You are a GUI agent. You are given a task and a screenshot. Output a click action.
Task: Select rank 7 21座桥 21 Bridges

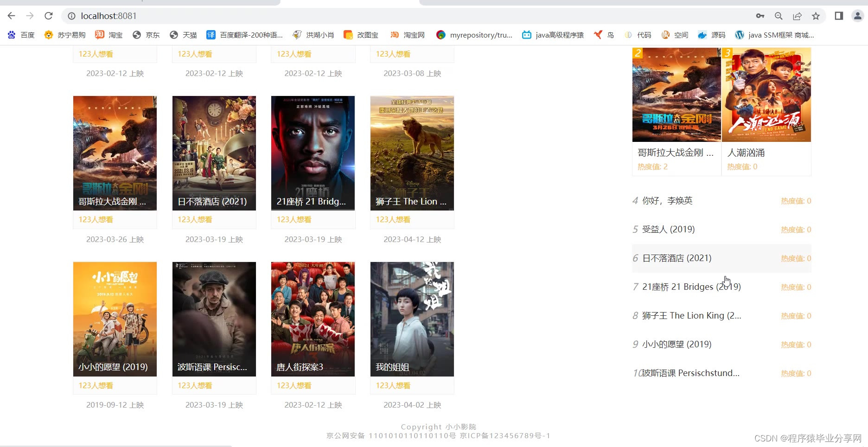coord(722,287)
